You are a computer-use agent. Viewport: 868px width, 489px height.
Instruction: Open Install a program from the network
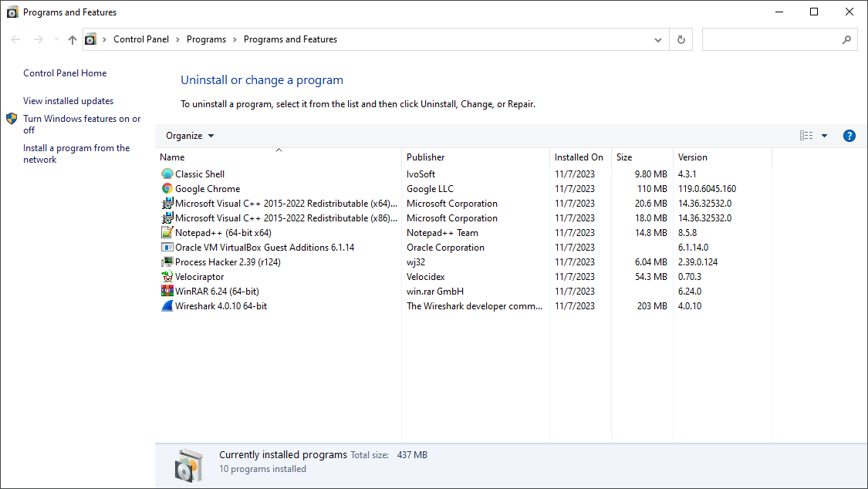click(x=76, y=153)
